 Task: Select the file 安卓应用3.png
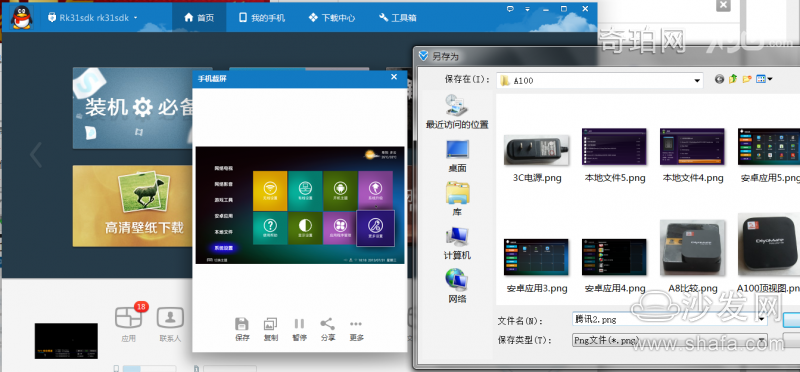(x=536, y=266)
